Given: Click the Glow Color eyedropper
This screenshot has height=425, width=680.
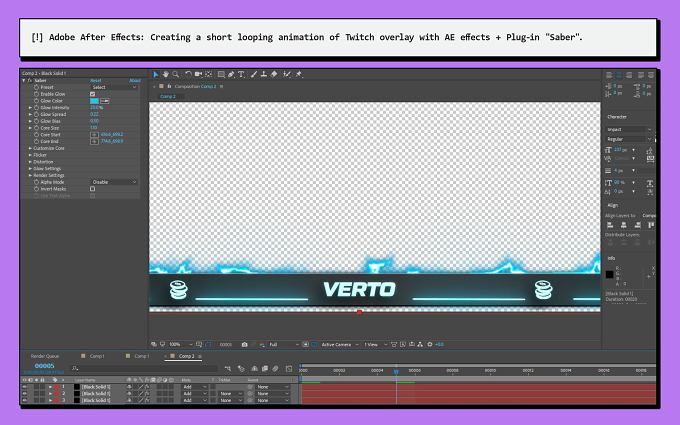Looking at the screenshot, I should (105, 101).
